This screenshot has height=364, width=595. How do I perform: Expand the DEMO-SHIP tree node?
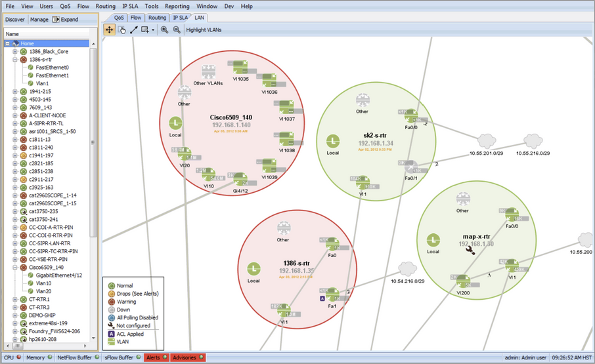click(15, 315)
